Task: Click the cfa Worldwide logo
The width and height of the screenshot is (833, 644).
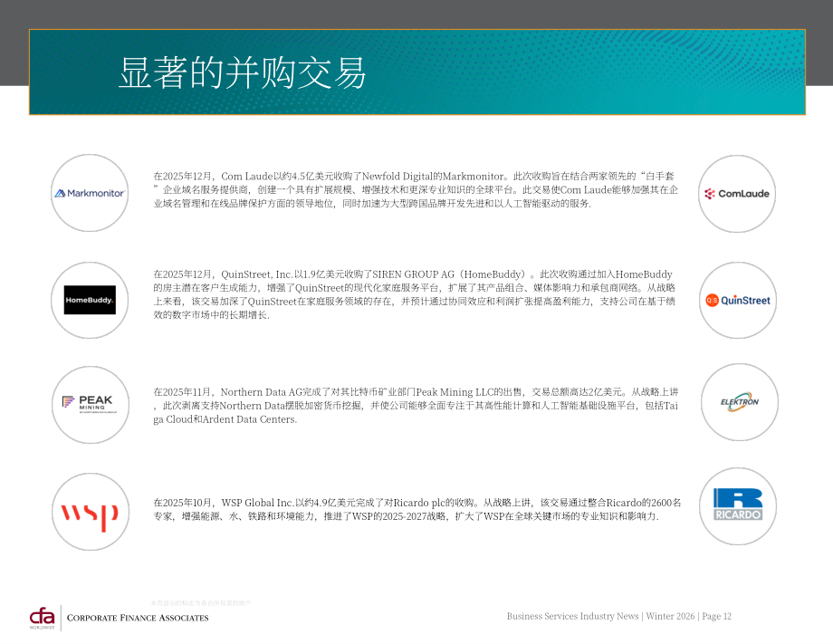Action: pyautogui.click(x=42, y=619)
